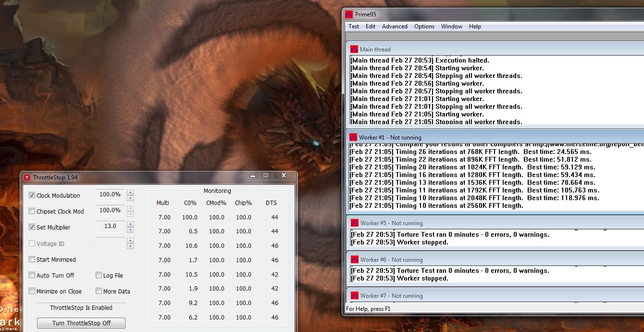Click the 1024K FFT length timing line
The image size is (644, 332).
[472, 167]
